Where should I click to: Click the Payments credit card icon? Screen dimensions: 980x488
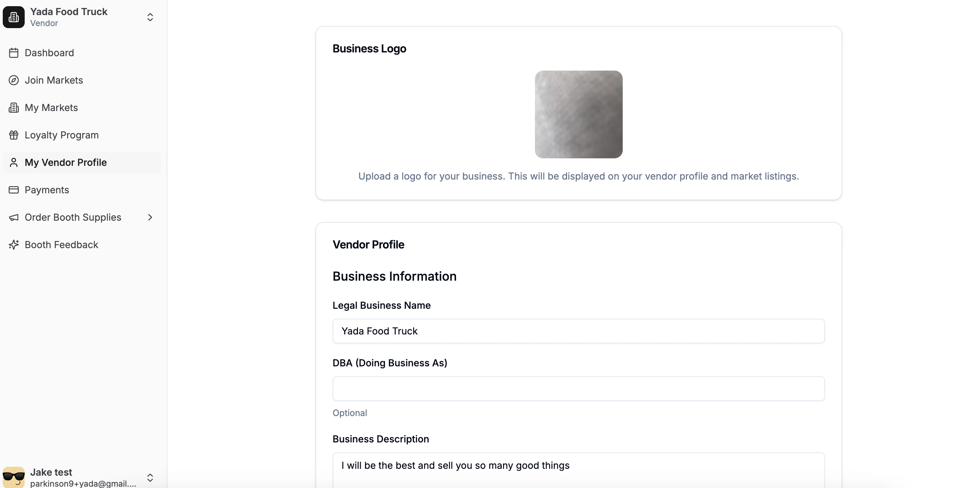pos(14,190)
